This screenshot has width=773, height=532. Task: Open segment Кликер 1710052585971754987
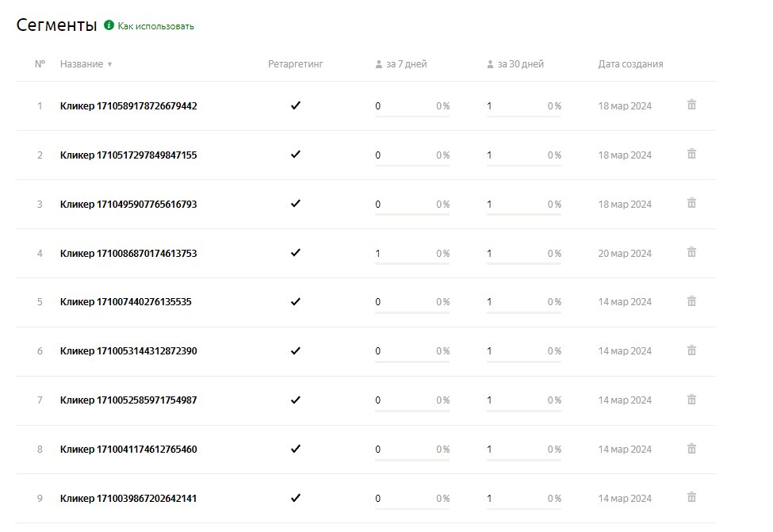click(x=128, y=400)
